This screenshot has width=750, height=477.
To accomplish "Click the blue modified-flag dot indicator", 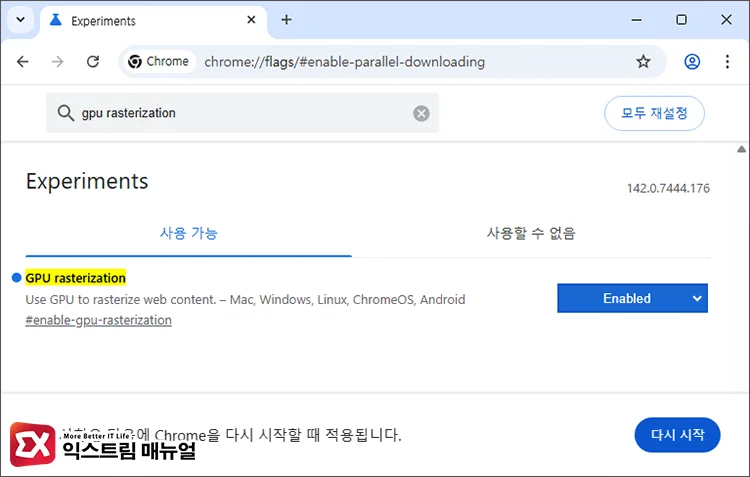I will coord(16,277).
